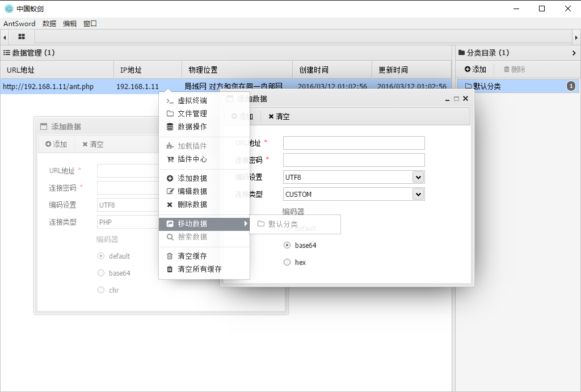Select base64 encoder in front dialog
The height and width of the screenshot is (392, 581).
(x=287, y=245)
